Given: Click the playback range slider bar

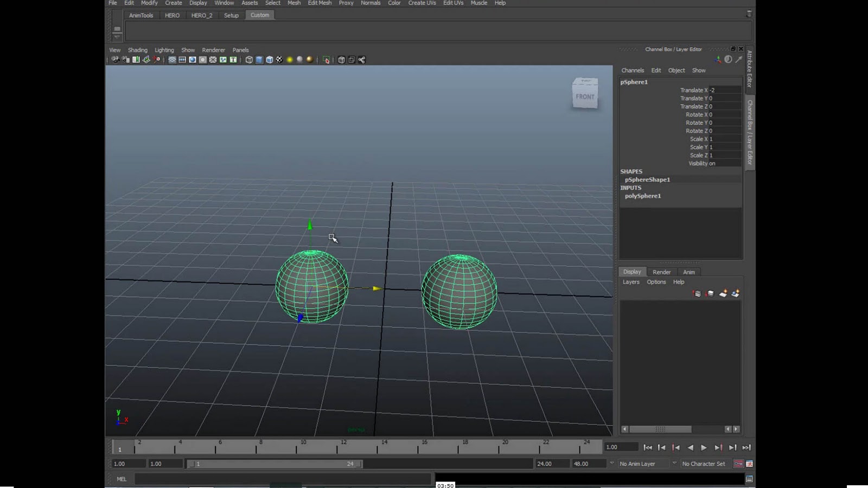Looking at the screenshot, I should coord(275,464).
